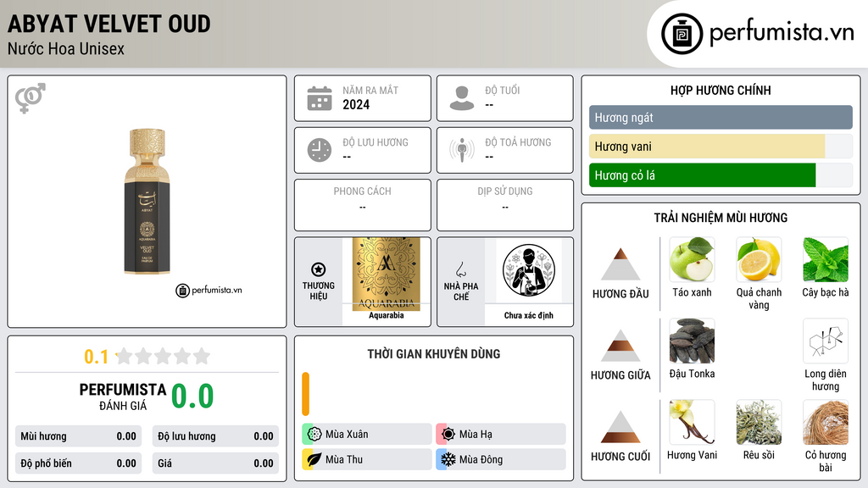Viewport: 868px width, 488px height.
Task: Click the Perfumista đánh giá label
Action: (x=123, y=396)
